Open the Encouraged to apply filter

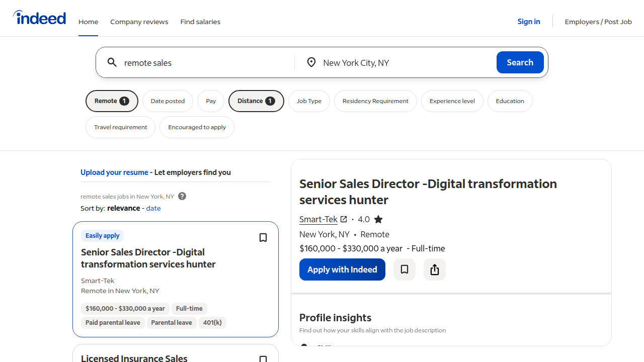point(197,127)
